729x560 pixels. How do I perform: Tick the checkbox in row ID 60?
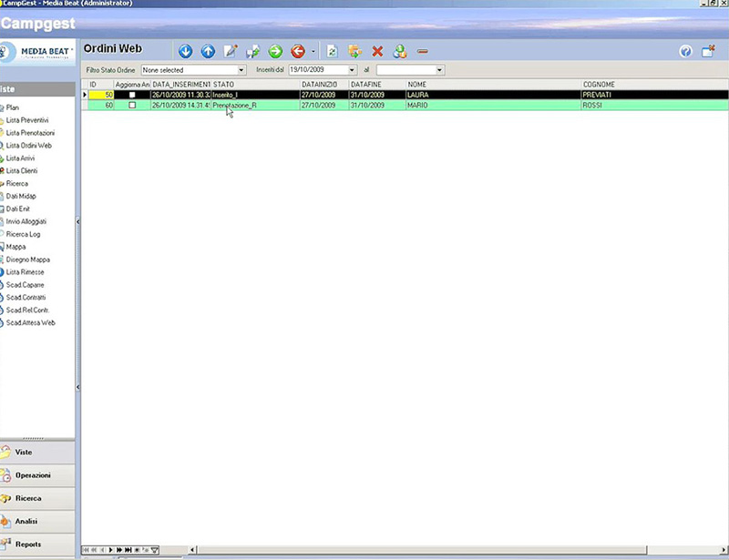click(132, 106)
